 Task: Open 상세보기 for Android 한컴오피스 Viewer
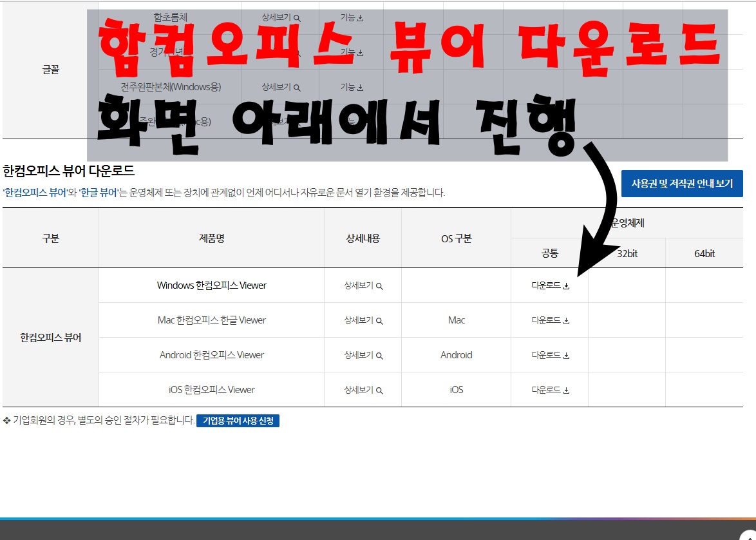(x=363, y=355)
